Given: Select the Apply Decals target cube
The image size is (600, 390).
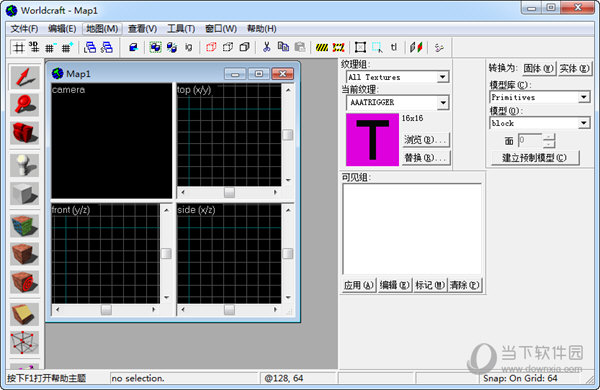Looking at the screenshot, I should [24, 282].
